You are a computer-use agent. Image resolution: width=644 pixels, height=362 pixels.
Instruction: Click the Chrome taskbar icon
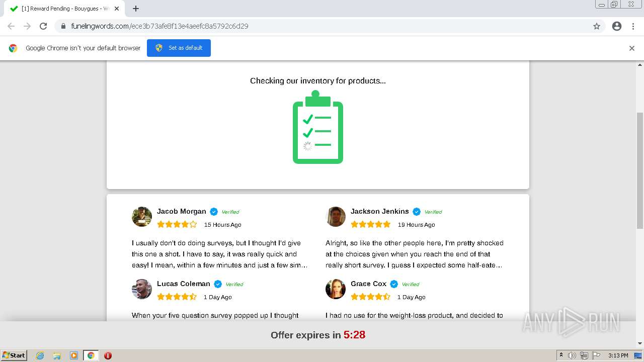pos(91,355)
